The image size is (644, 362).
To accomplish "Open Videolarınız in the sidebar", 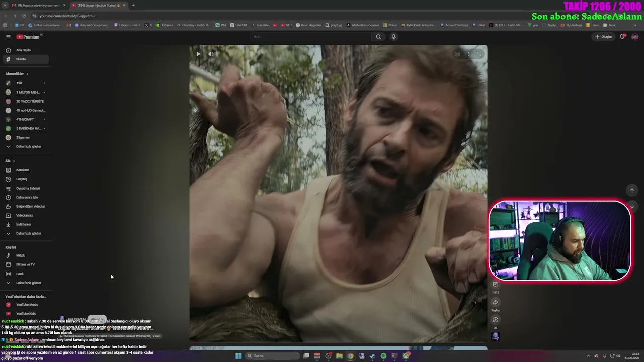I will [25, 215].
